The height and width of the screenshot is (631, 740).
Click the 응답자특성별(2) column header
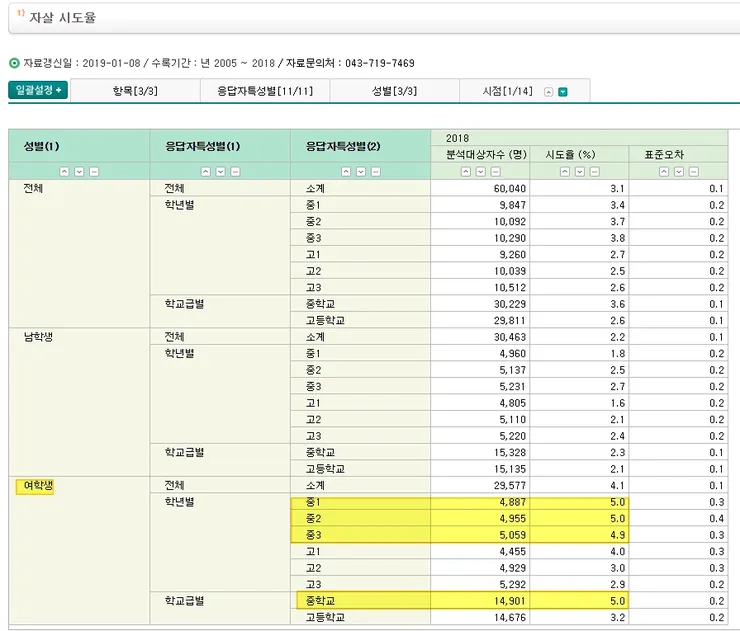pyautogui.click(x=361, y=146)
